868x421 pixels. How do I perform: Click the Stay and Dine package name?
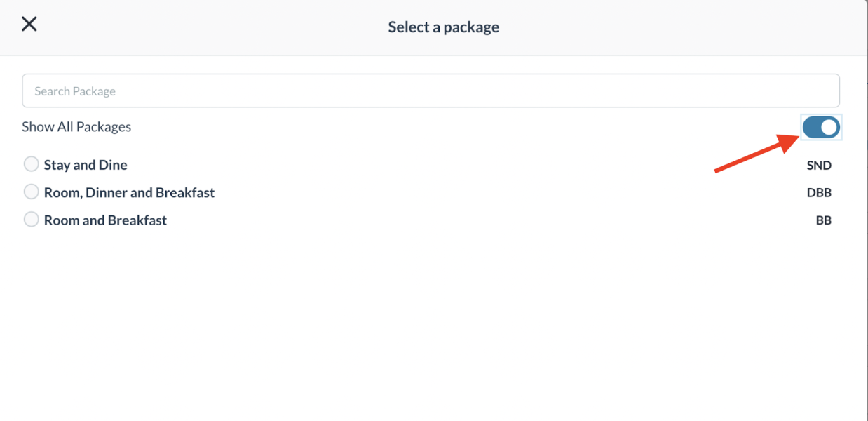point(86,165)
